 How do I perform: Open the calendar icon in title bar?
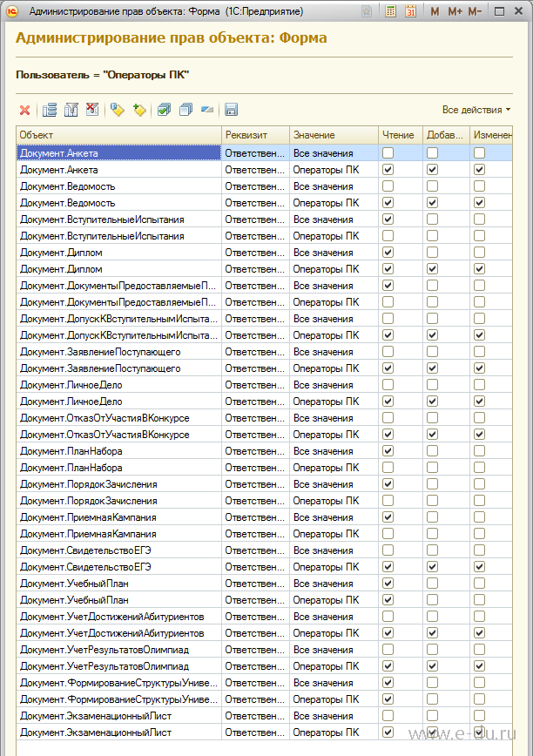(x=410, y=11)
